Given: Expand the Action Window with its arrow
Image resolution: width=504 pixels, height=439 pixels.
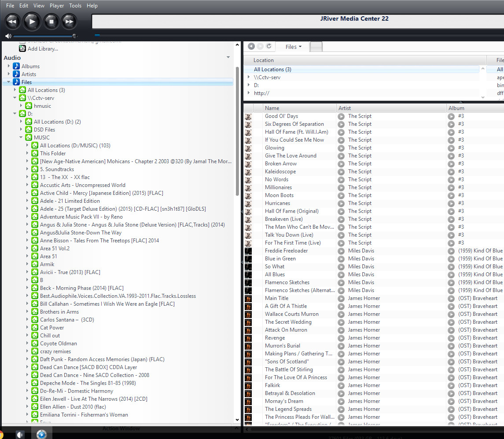Looking at the screenshot, I should [236, 428].
